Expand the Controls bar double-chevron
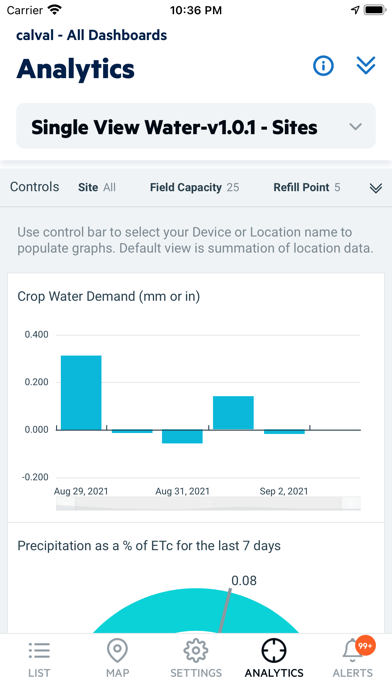This screenshot has width=392, height=696. 376,188
